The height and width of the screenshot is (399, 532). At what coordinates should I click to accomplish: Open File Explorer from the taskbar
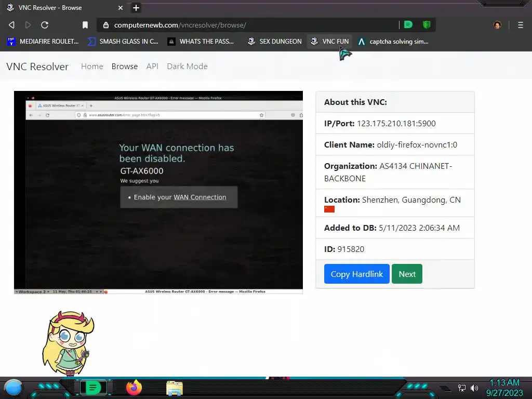point(175,388)
